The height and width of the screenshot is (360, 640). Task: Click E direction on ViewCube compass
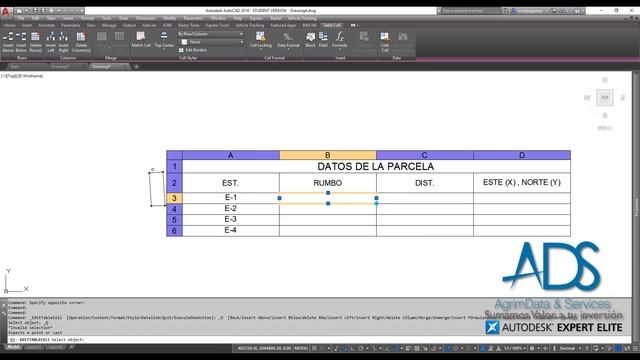(623, 98)
